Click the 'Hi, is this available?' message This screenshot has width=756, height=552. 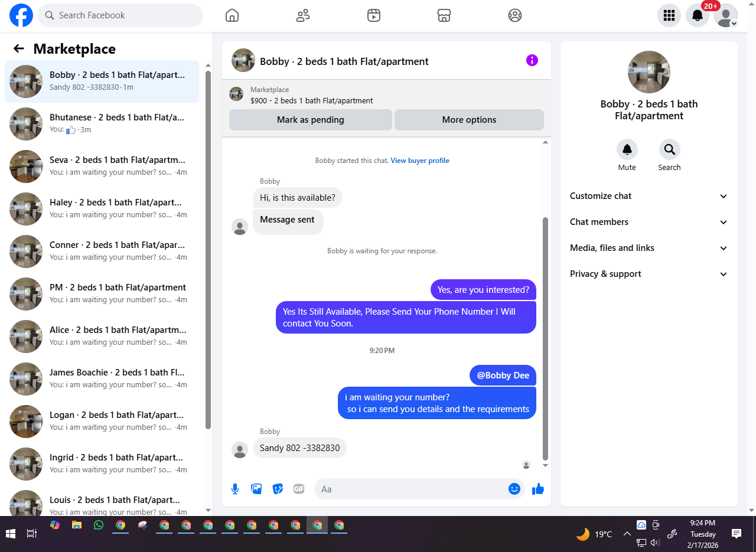click(298, 198)
